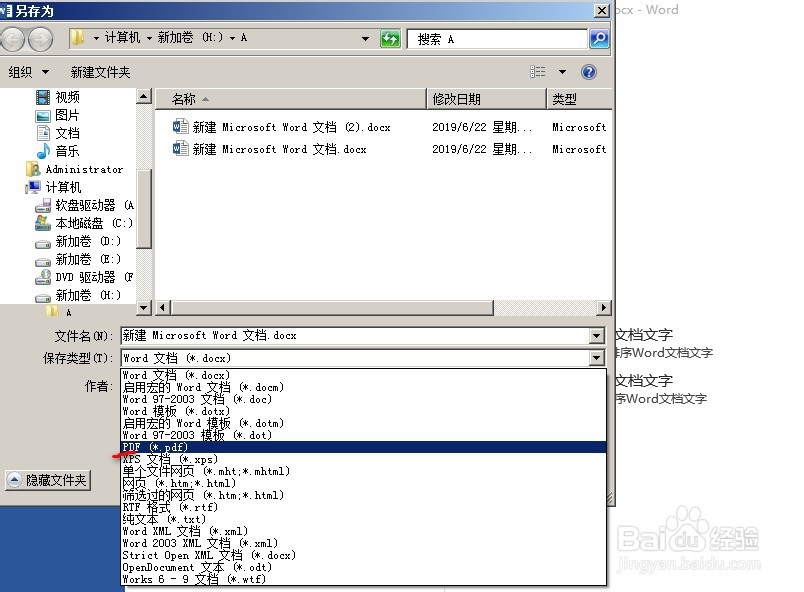Choose 筛选过的网页 option

click(x=364, y=495)
